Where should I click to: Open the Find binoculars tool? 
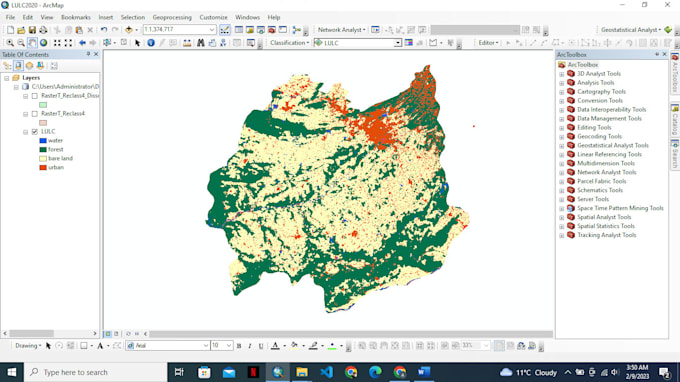[x=200, y=43]
